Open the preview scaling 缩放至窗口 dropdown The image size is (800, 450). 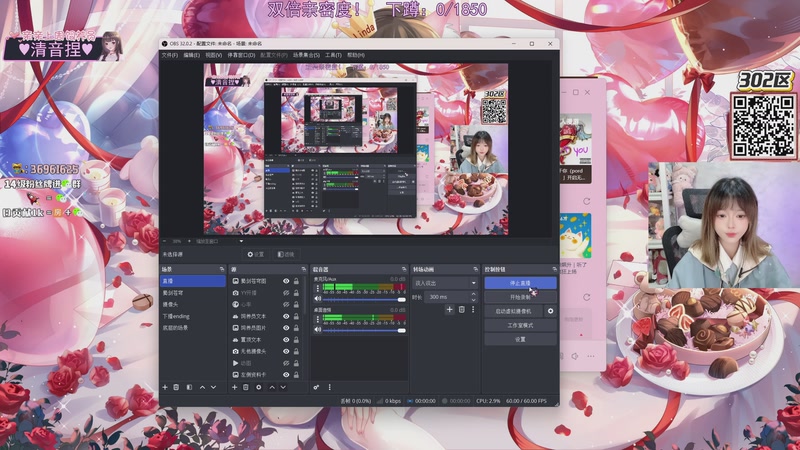tap(219, 241)
